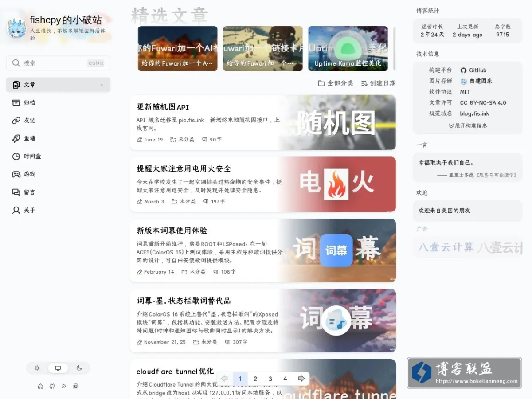Focus the 搜索 search field
The image size is (532, 399).
coord(58,63)
